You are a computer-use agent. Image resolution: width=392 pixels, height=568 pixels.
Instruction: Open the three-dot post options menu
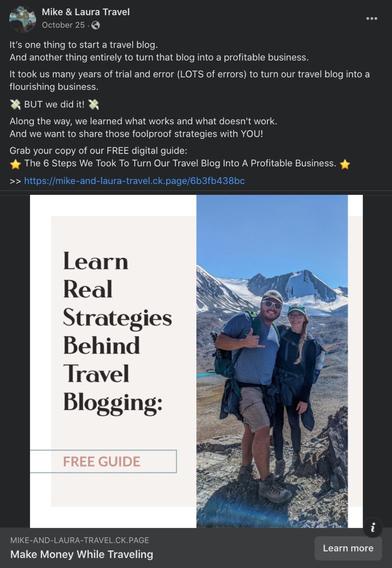[372, 18]
